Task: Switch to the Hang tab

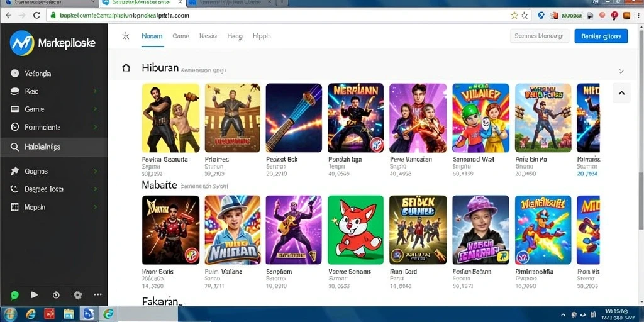Action: point(235,36)
